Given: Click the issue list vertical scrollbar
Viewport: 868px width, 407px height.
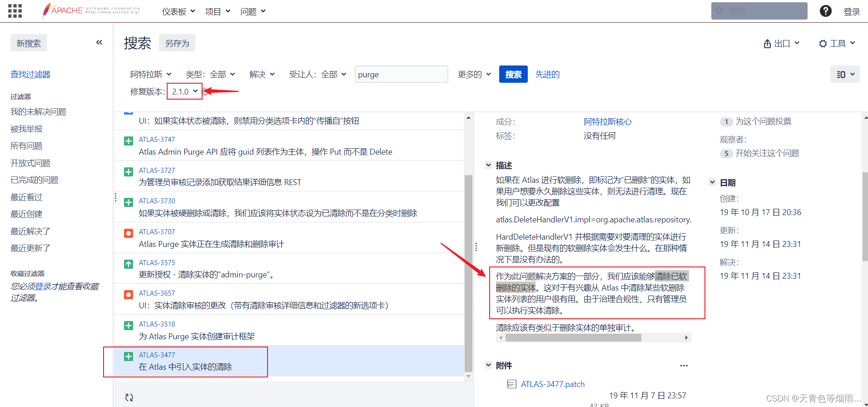Looking at the screenshot, I should click(468, 273).
